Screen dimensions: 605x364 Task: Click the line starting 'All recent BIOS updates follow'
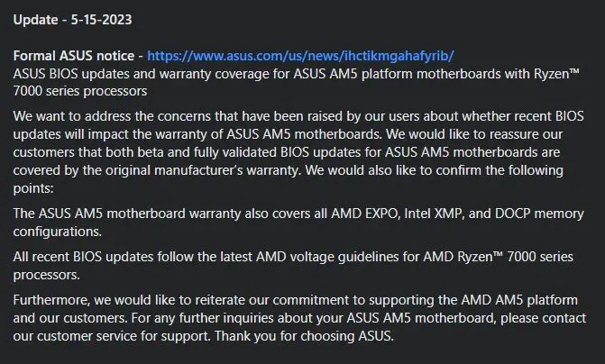pyautogui.click(x=293, y=257)
